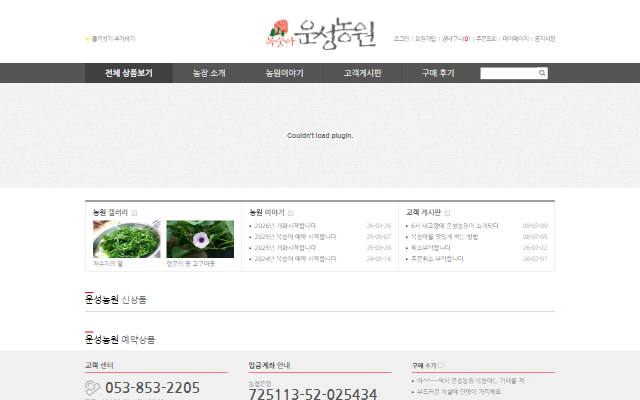This screenshot has height=400, width=640.
Task: Click the 고객 센터 heading in the footer
Action: (x=99, y=365)
